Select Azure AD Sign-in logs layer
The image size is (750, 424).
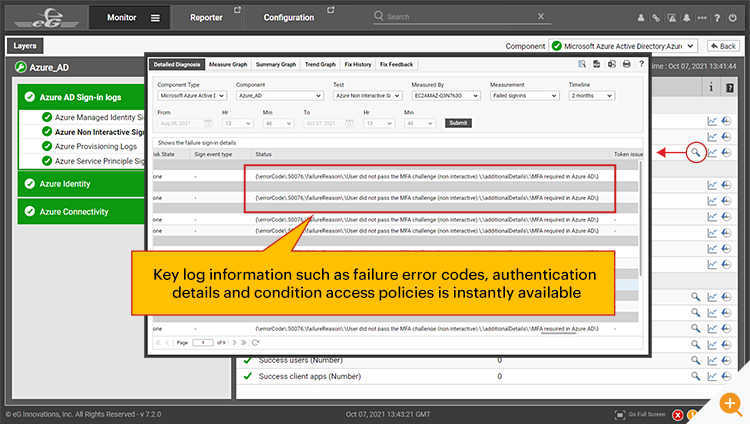pyautogui.click(x=81, y=97)
